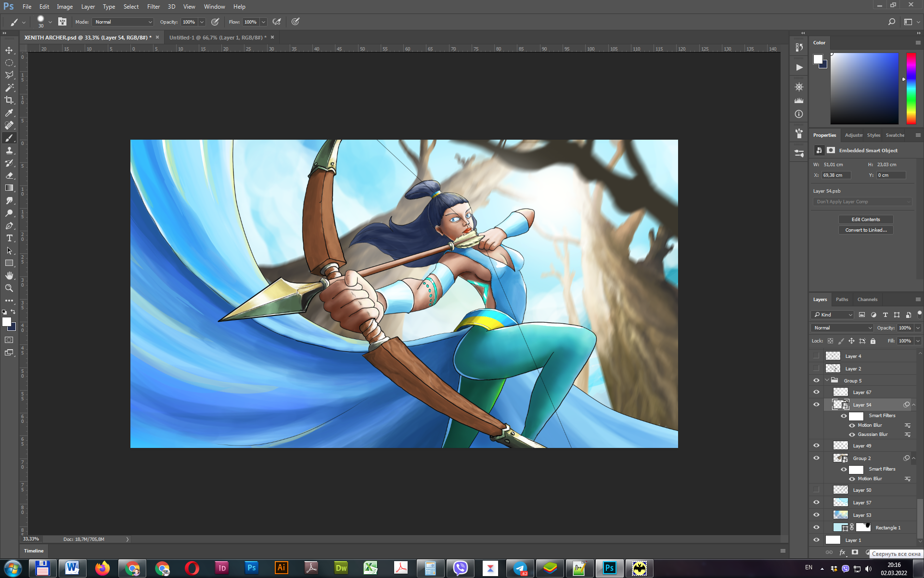The image size is (924, 578).
Task: Click foreground color swatch in toolbar
Action: 7,322
